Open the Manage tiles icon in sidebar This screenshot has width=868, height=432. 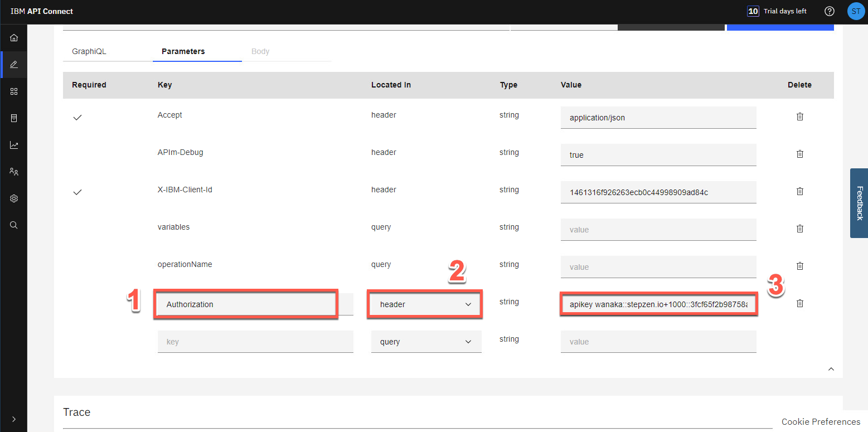coord(14,91)
